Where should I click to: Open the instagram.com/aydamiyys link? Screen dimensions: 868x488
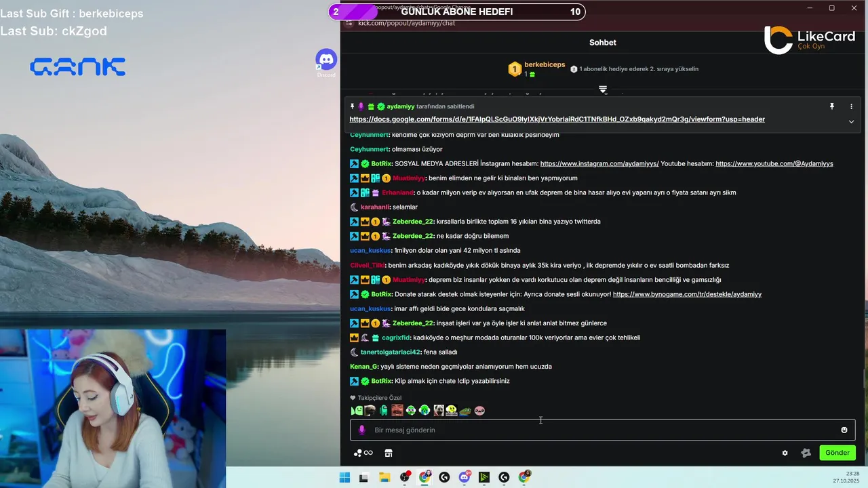(599, 163)
